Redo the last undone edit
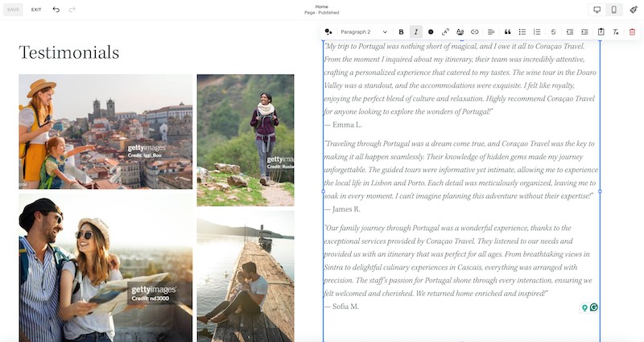The image size is (644, 342). [72, 10]
